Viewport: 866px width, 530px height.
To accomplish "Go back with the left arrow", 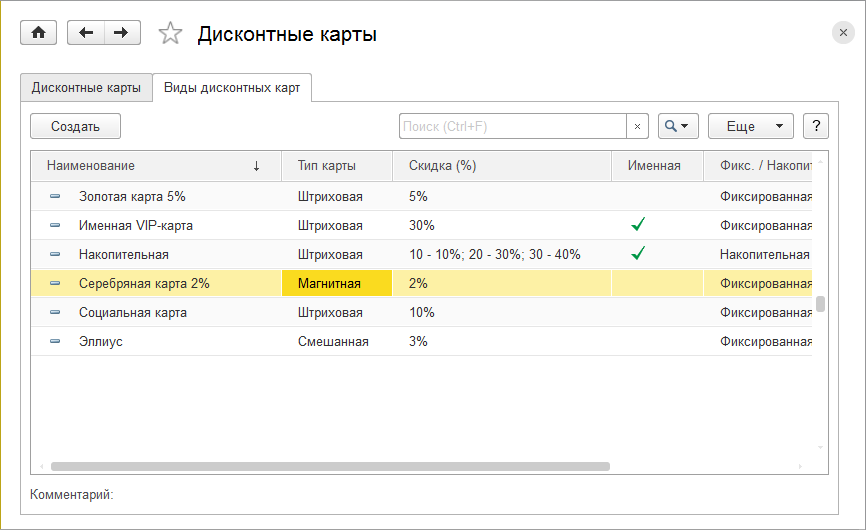I will click(85, 33).
